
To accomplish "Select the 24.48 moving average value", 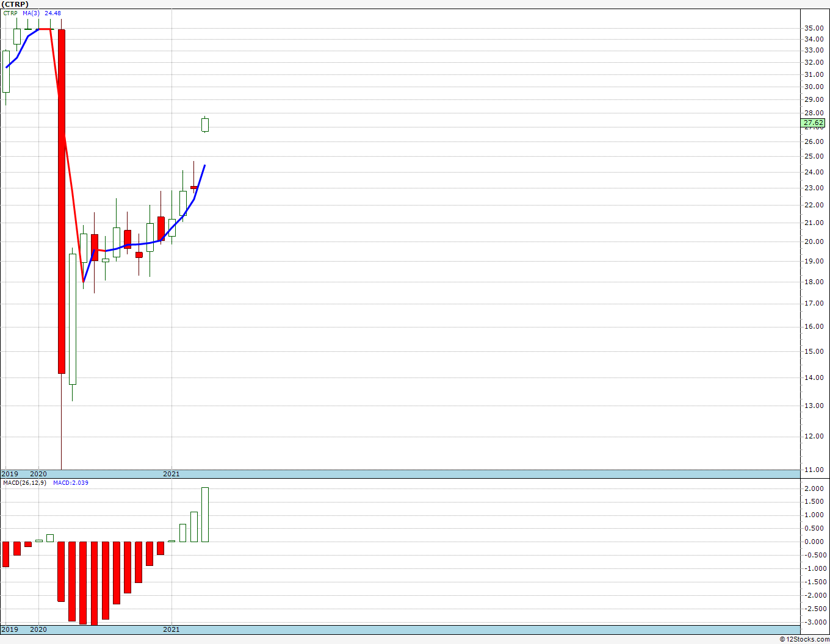I will tap(52, 13).
